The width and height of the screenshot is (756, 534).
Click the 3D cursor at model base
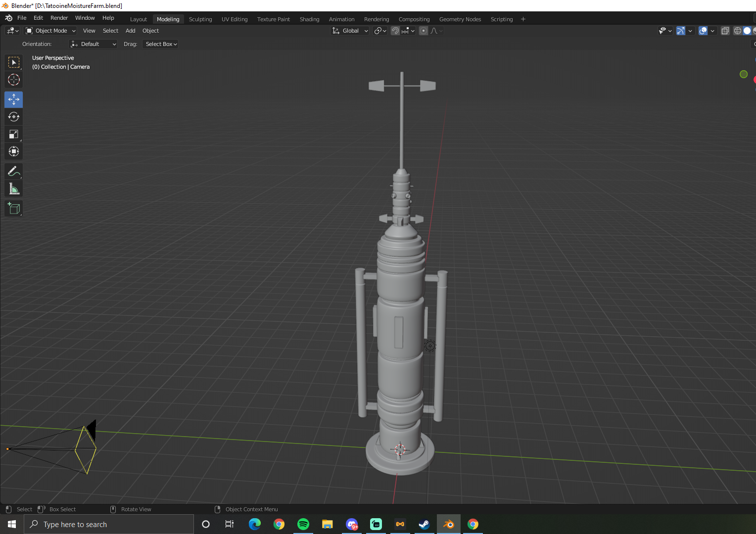pos(400,449)
